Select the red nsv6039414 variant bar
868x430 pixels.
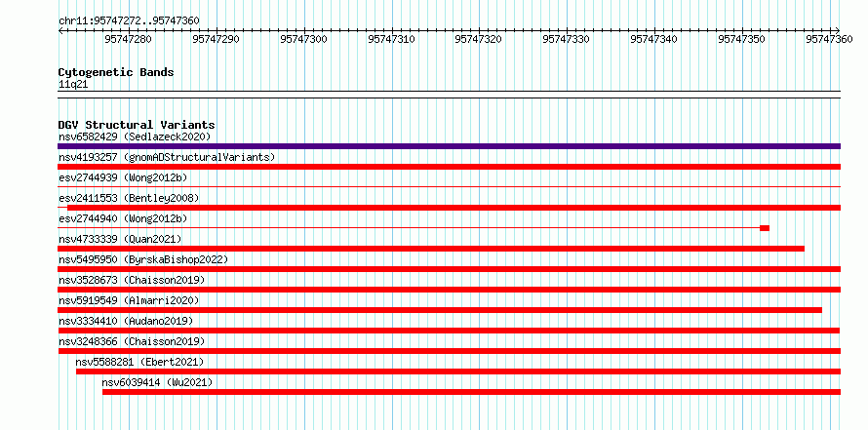(472, 392)
